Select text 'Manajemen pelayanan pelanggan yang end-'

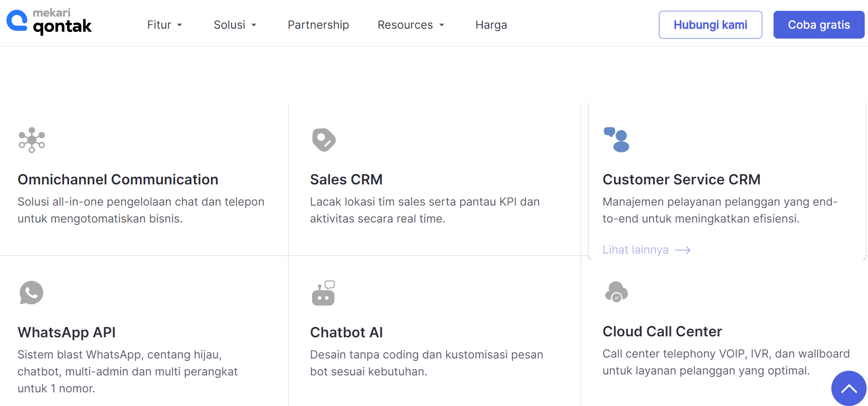click(720, 202)
